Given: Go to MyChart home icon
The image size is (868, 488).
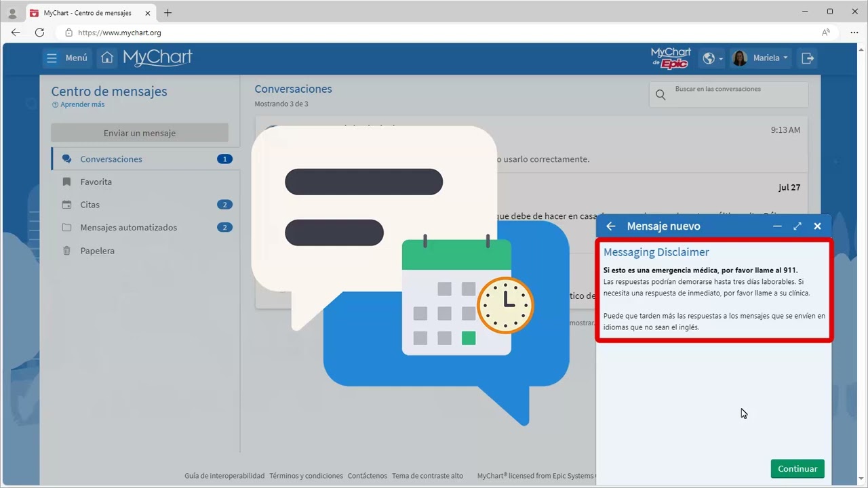Looking at the screenshot, I should tap(106, 58).
